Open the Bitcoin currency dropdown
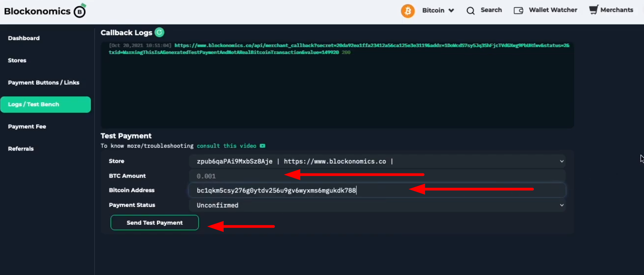 click(438, 10)
